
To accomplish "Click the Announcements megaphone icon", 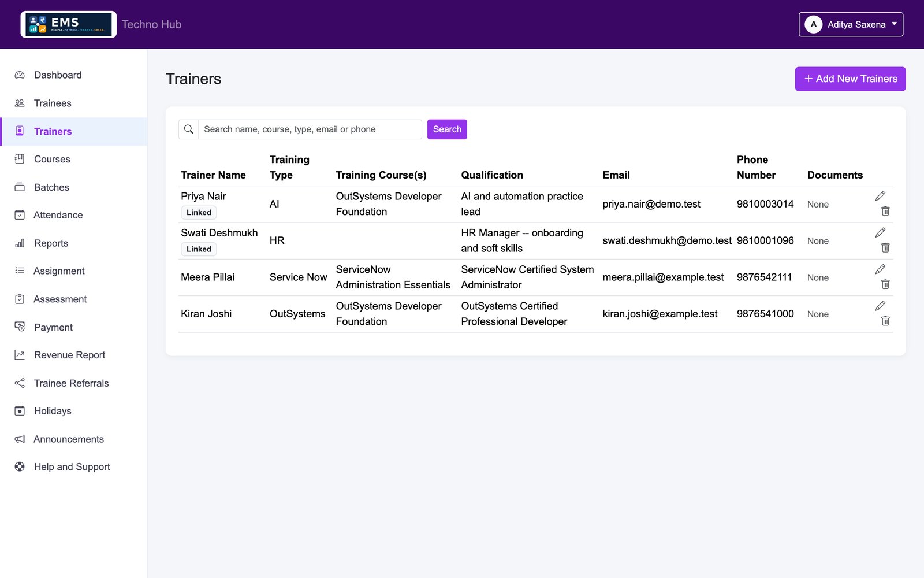I will pyautogui.click(x=20, y=439).
